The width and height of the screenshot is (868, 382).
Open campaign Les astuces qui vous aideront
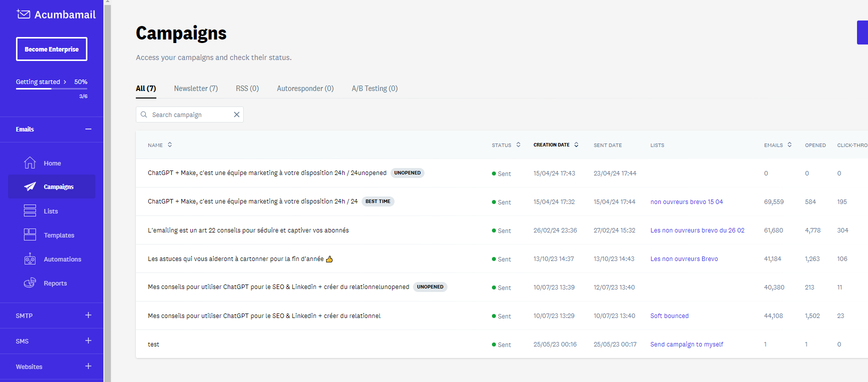pos(240,259)
